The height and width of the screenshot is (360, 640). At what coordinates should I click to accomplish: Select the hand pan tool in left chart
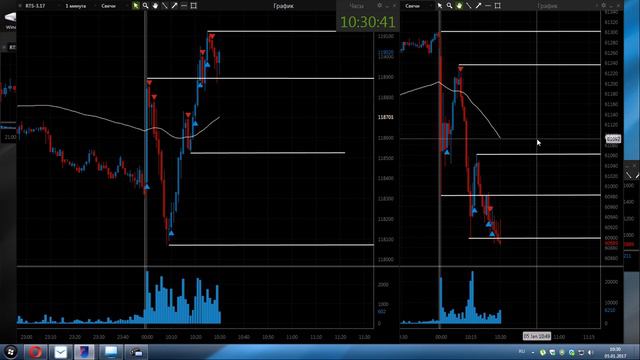pyautogui.click(x=155, y=6)
